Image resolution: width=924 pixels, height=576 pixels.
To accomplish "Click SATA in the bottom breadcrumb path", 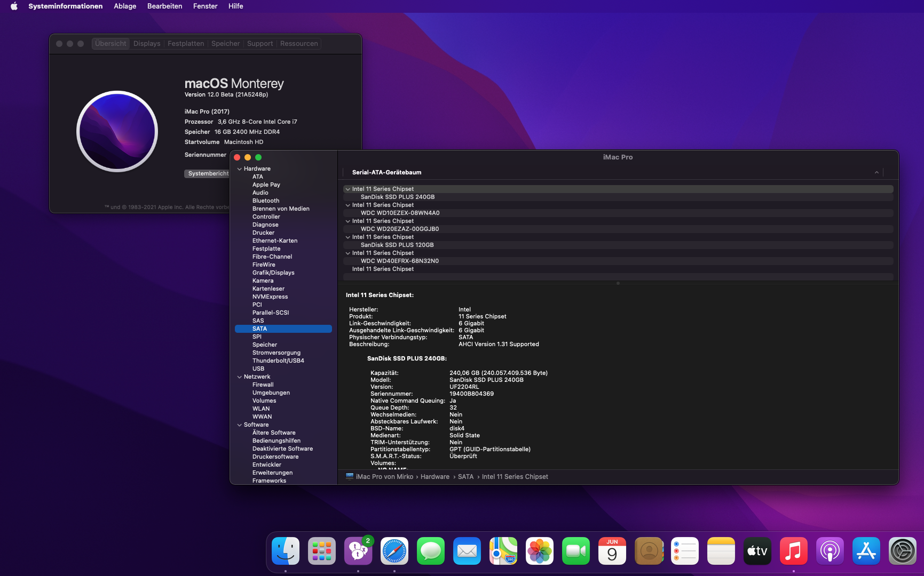I will (x=465, y=477).
